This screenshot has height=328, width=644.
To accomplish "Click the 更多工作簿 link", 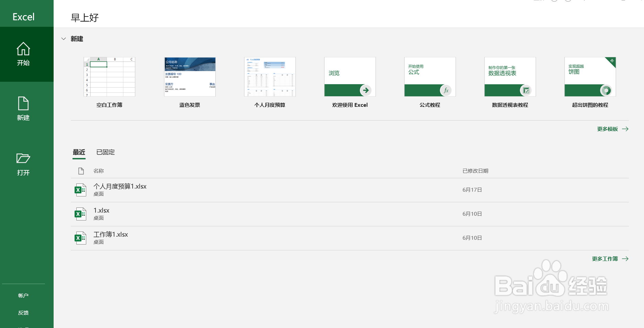I will coord(605,259).
